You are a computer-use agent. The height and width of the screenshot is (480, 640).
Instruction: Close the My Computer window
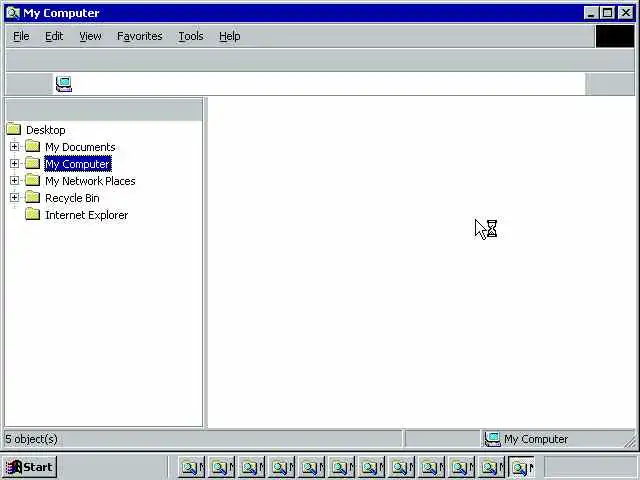pyautogui.click(x=626, y=13)
